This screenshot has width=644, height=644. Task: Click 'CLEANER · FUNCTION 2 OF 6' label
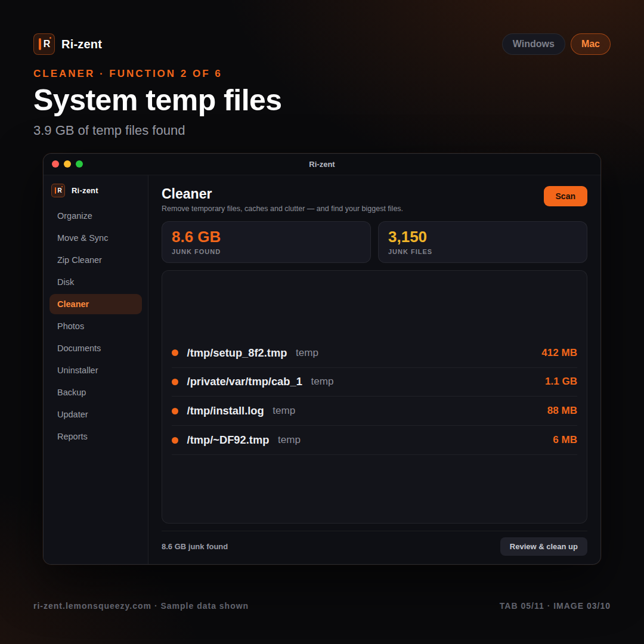(128, 73)
